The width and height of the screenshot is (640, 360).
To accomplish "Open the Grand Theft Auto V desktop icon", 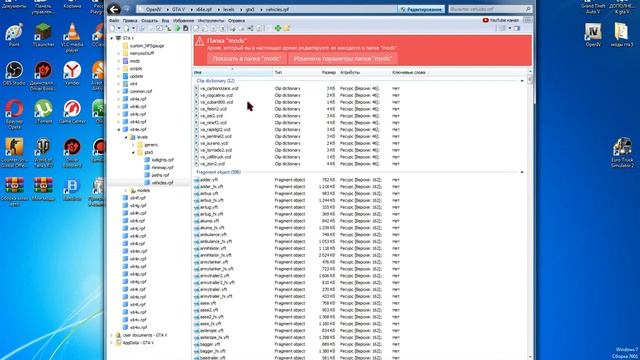I will pos(593,7).
